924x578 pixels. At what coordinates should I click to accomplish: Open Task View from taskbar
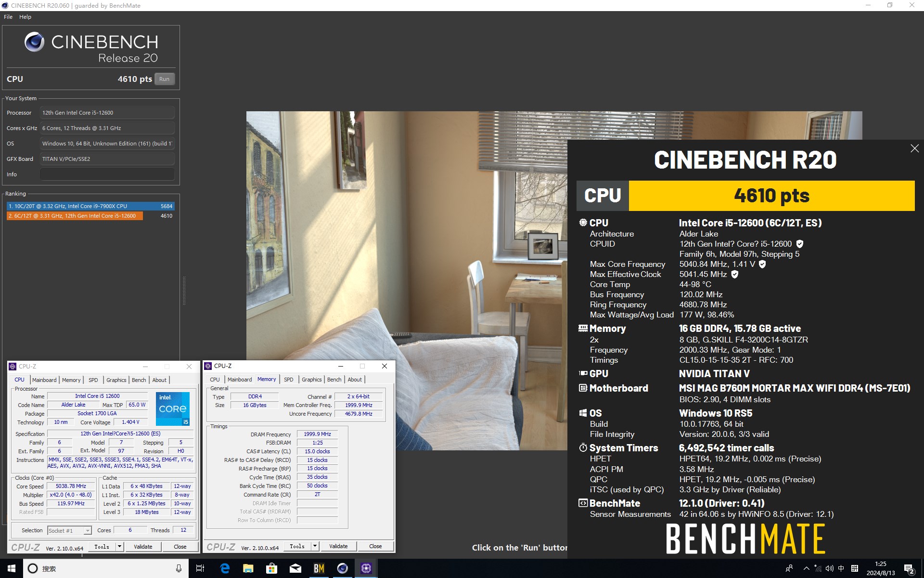point(200,568)
